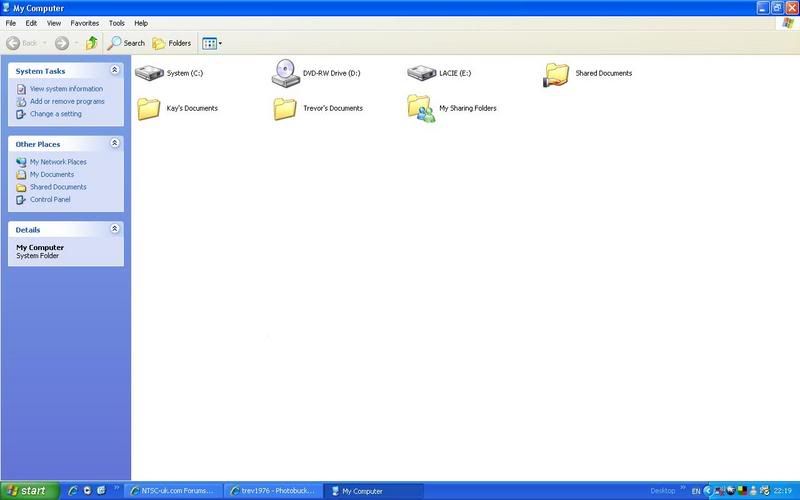Select the System (C:) drive icon
The height and width of the screenshot is (500, 800).
pyautogui.click(x=149, y=73)
